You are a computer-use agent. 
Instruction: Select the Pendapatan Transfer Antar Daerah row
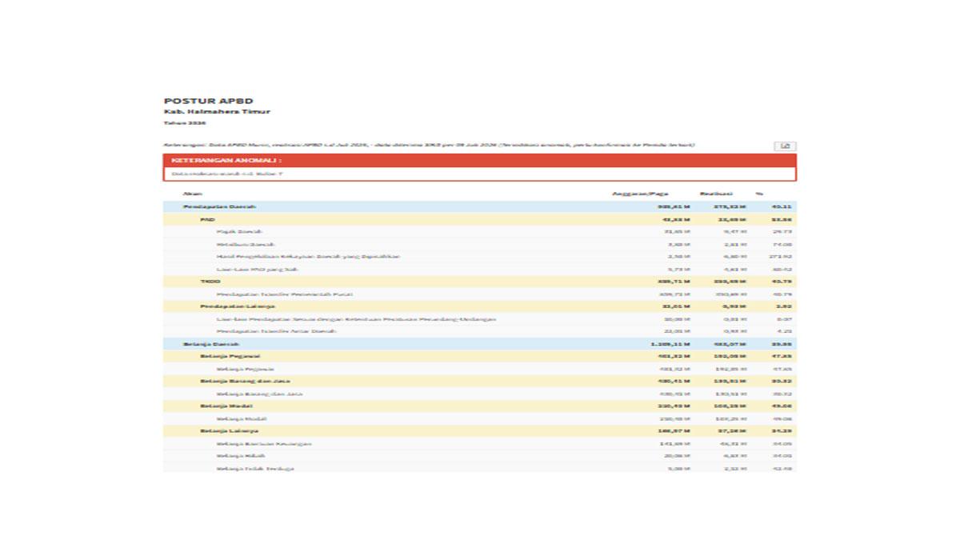coord(479,331)
